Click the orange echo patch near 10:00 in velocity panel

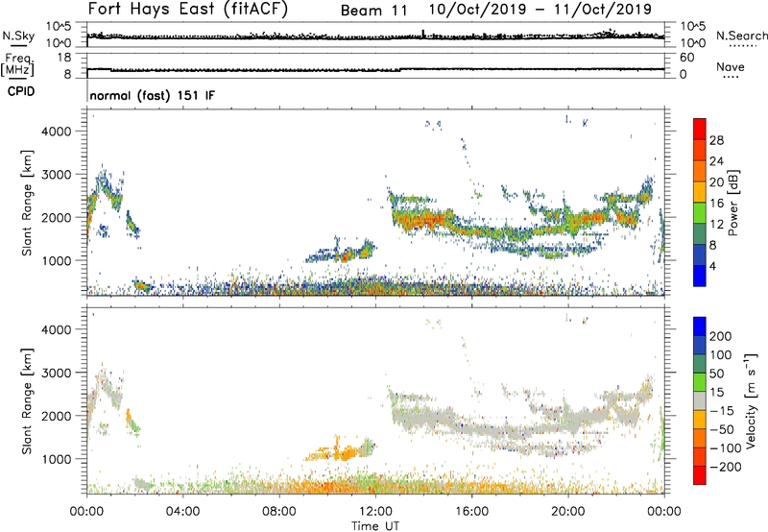pos(338,452)
